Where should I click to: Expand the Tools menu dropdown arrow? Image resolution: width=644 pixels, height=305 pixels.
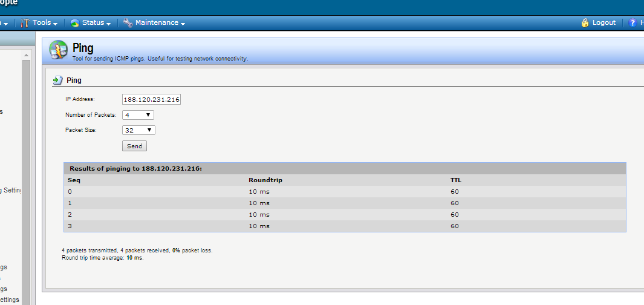tap(55, 24)
